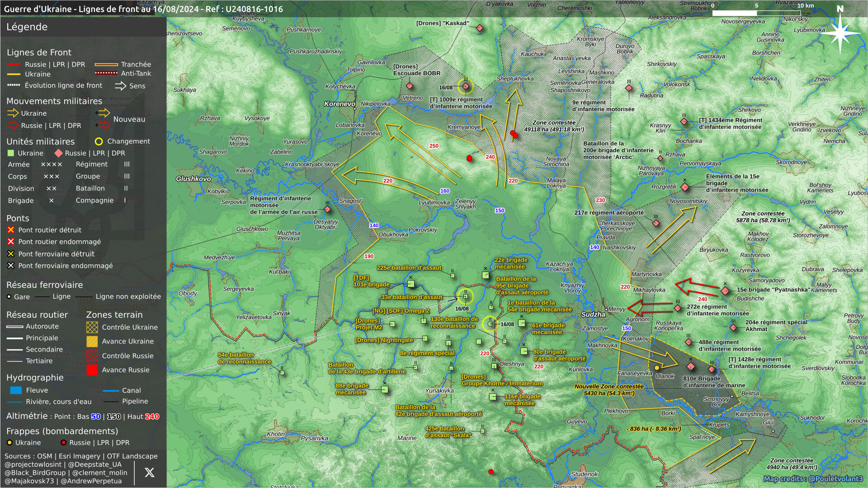Click the Fleuve blue legend swatch

[x=16, y=390]
